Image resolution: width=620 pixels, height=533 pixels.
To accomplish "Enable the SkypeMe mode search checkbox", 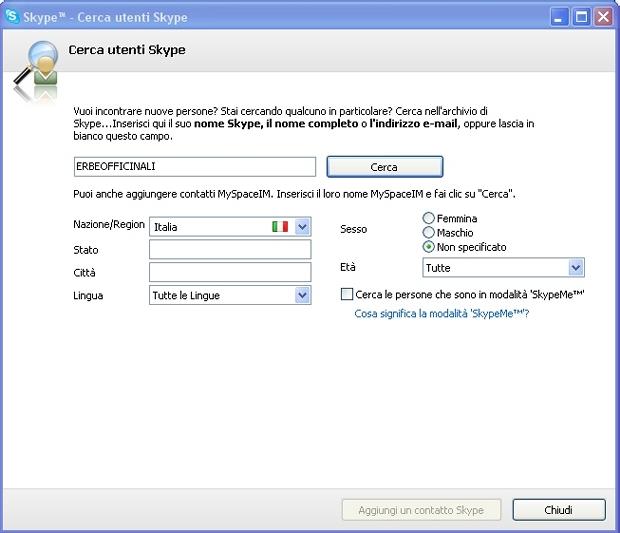I will pos(347,294).
